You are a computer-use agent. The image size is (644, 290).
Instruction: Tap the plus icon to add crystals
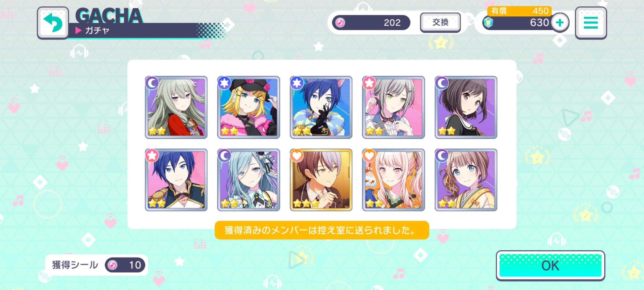(560, 23)
